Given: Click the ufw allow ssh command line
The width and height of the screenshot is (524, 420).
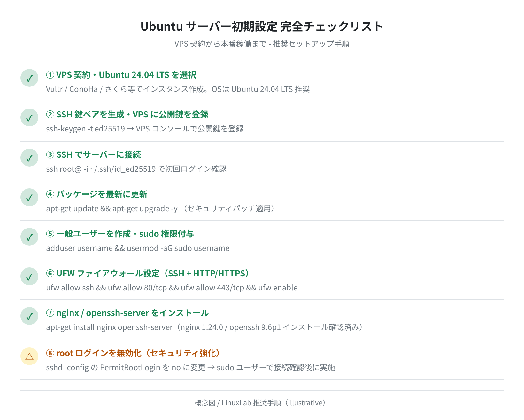Looking at the screenshot, I should coord(172,288).
